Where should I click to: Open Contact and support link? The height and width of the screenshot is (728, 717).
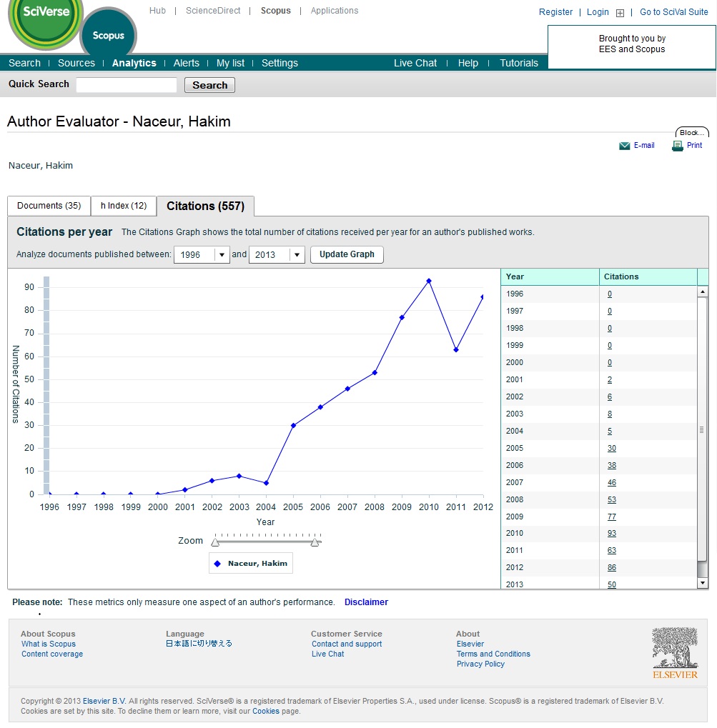pyautogui.click(x=347, y=644)
